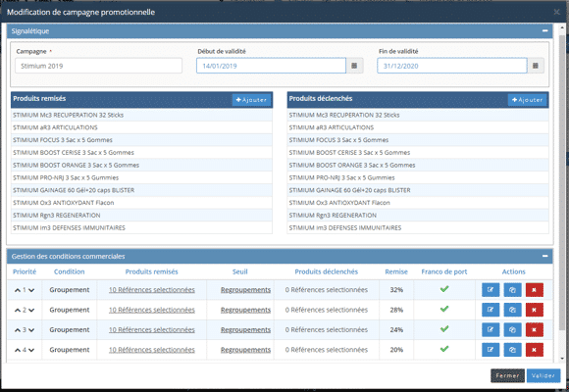Delete the priority 2 condition row
The width and height of the screenshot is (569, 392).
534,310
